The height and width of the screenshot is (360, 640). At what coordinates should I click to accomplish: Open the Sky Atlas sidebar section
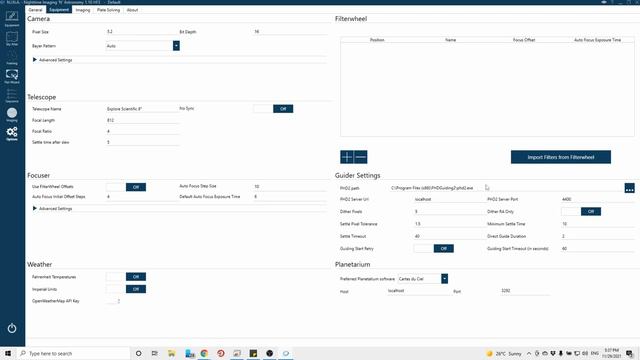point(12,38)
